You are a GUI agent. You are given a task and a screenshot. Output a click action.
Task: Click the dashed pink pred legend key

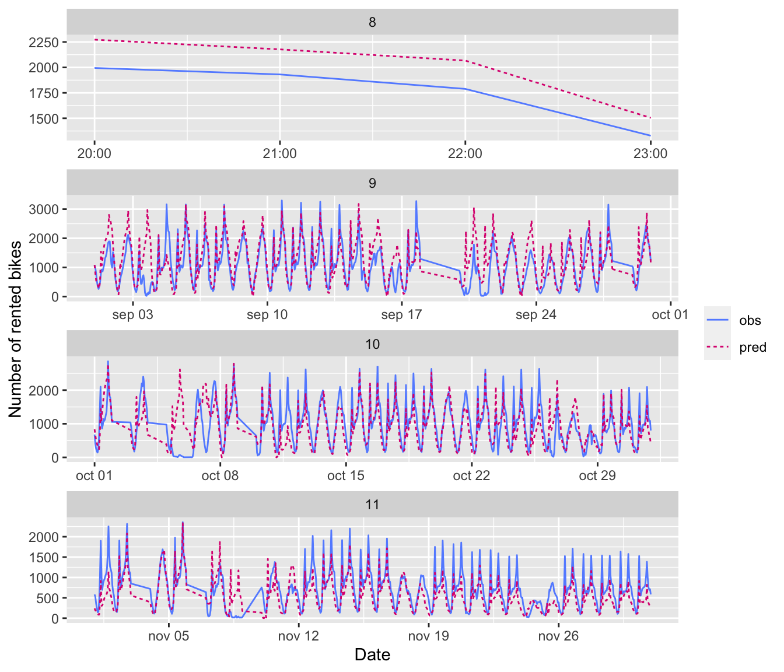(x=717, y=347)
